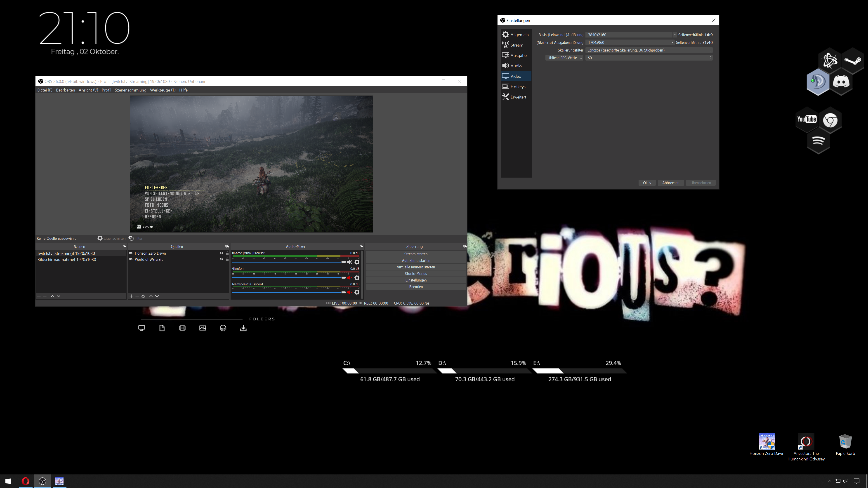Open Steam hexagon shortcut
The width and height of the screenshot is (868, 488).
[852, 61]
